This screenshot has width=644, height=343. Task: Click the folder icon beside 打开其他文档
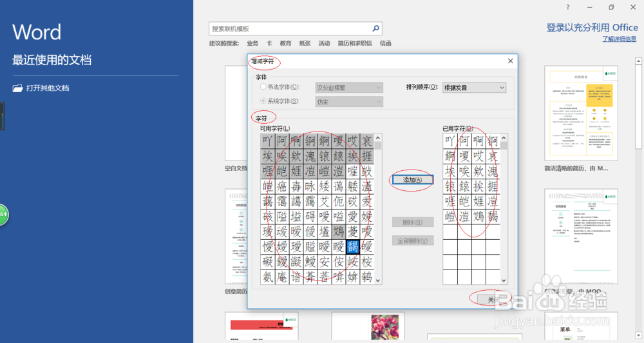pyautogui.click(x=17, y=88)
